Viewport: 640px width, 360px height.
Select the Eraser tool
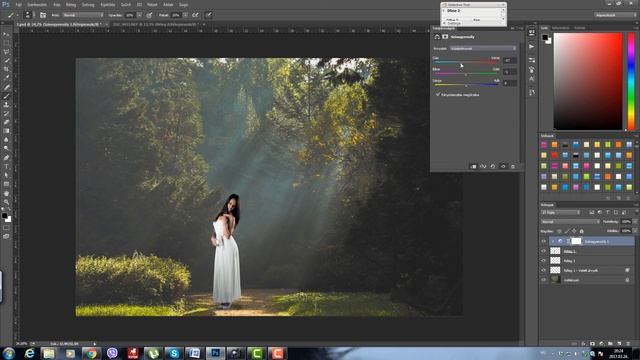coord(6,122)
